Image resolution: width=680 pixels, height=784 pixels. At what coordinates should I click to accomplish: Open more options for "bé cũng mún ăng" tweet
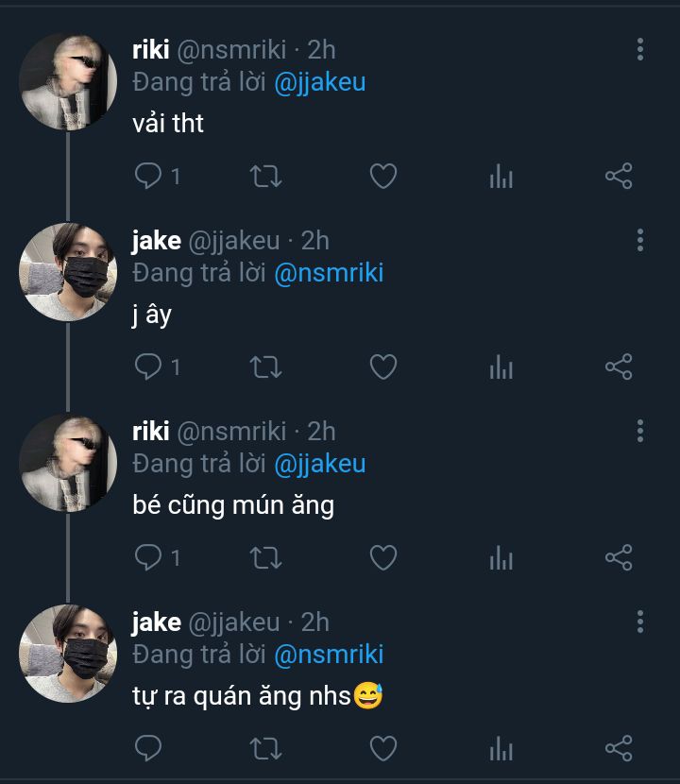(x=640, y=431)
